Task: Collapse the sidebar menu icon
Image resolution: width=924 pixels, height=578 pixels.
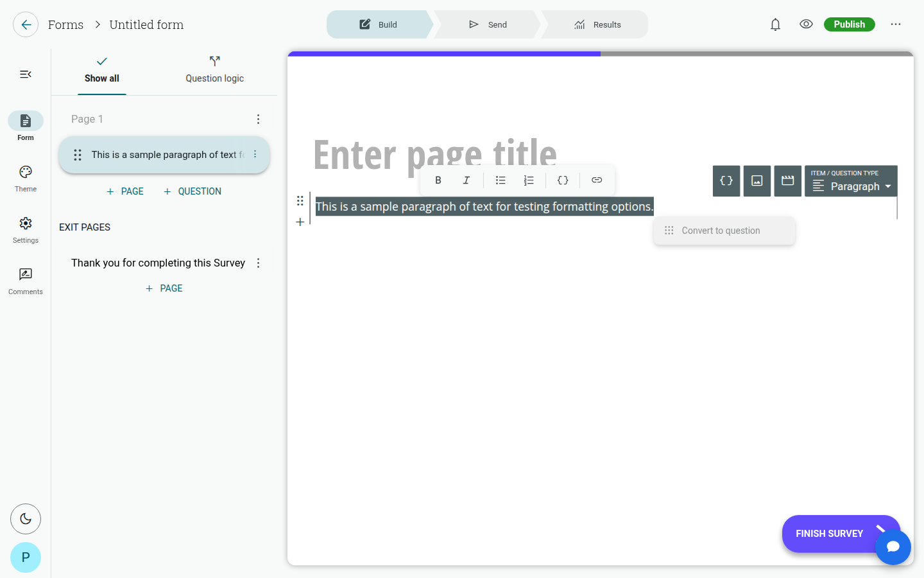Action: 26,74
